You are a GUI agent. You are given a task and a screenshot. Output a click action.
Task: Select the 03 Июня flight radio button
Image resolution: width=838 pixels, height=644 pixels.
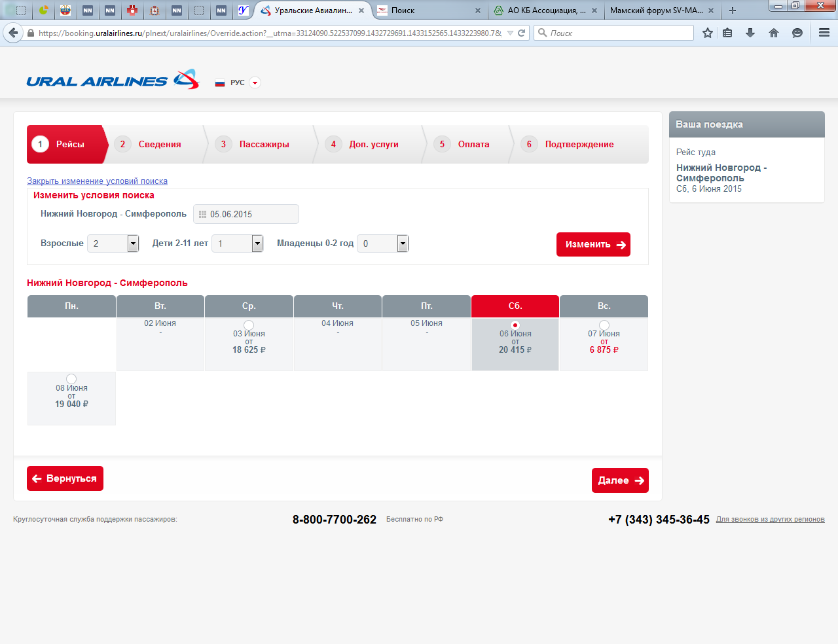249,325
